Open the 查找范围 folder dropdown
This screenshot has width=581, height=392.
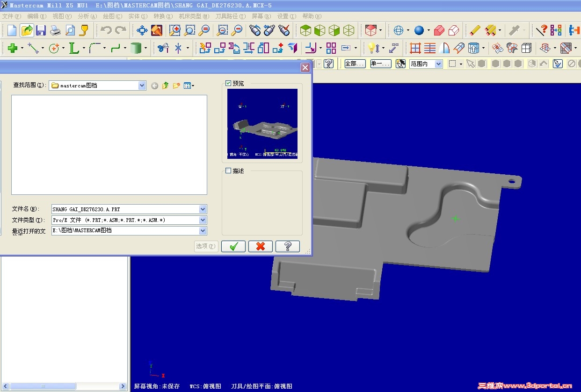click(142, 86)
